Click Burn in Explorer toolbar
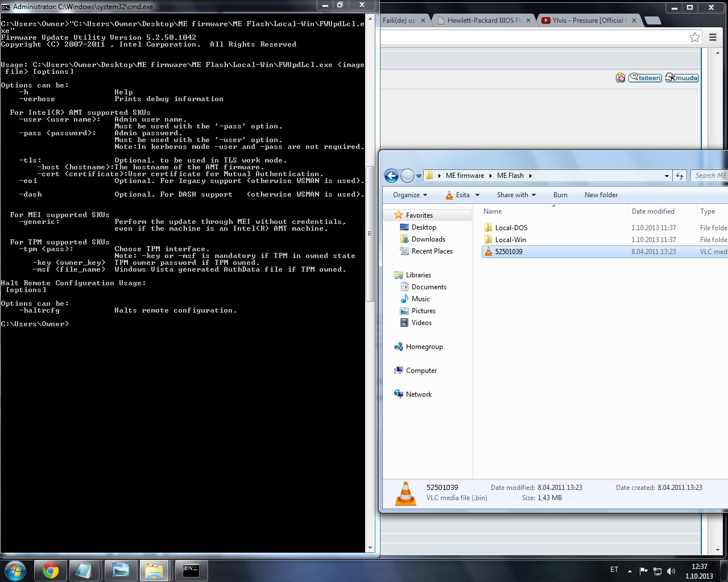 [560, 195]
